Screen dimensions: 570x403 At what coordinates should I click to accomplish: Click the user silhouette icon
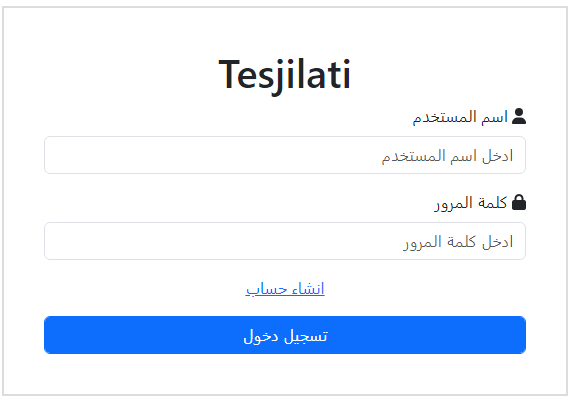(x=519, y=117)
